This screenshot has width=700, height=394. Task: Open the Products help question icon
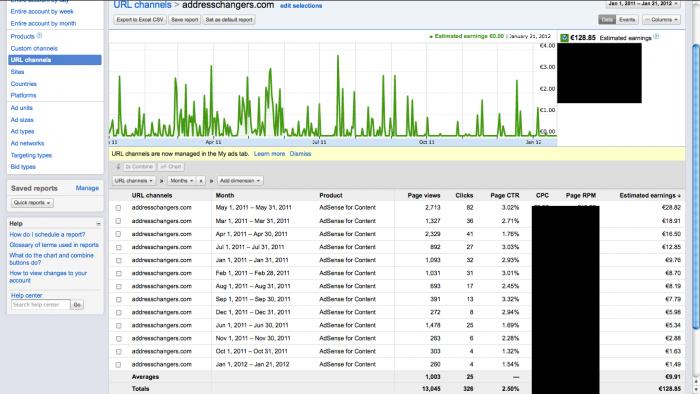tap(39, 35)
